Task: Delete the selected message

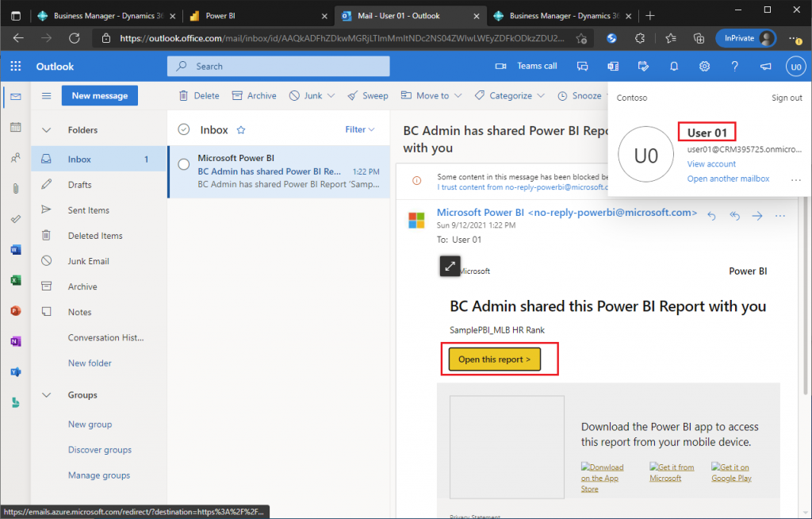Action: (x=199, y=95)
